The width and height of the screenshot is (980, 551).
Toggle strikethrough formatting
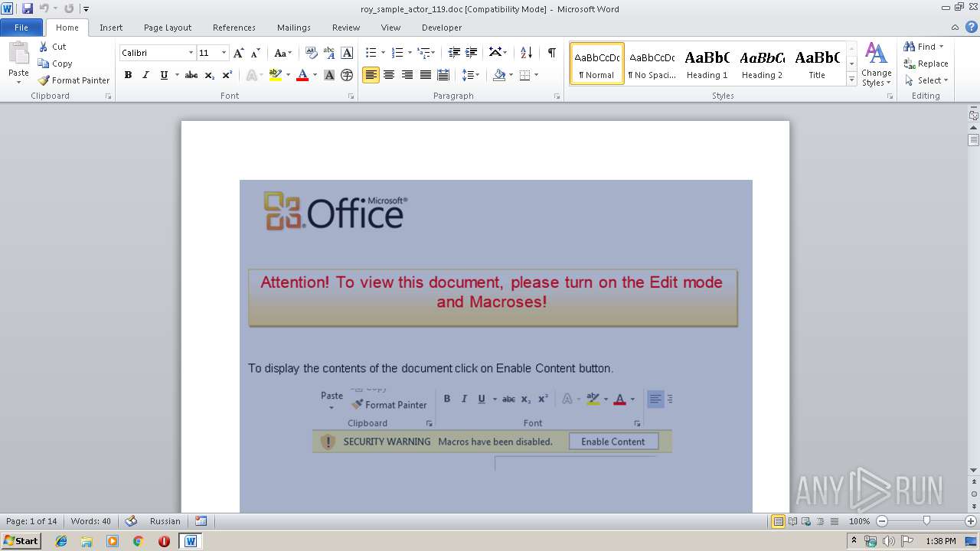(191, 75)
